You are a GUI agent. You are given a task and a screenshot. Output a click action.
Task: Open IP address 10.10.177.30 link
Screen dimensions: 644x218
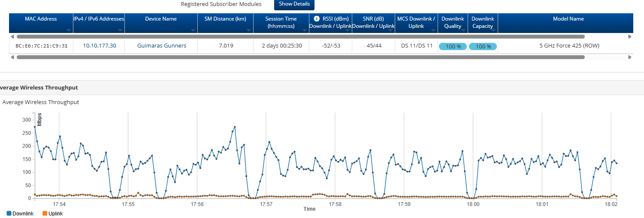pyautogui.click(x=99, y=46)
